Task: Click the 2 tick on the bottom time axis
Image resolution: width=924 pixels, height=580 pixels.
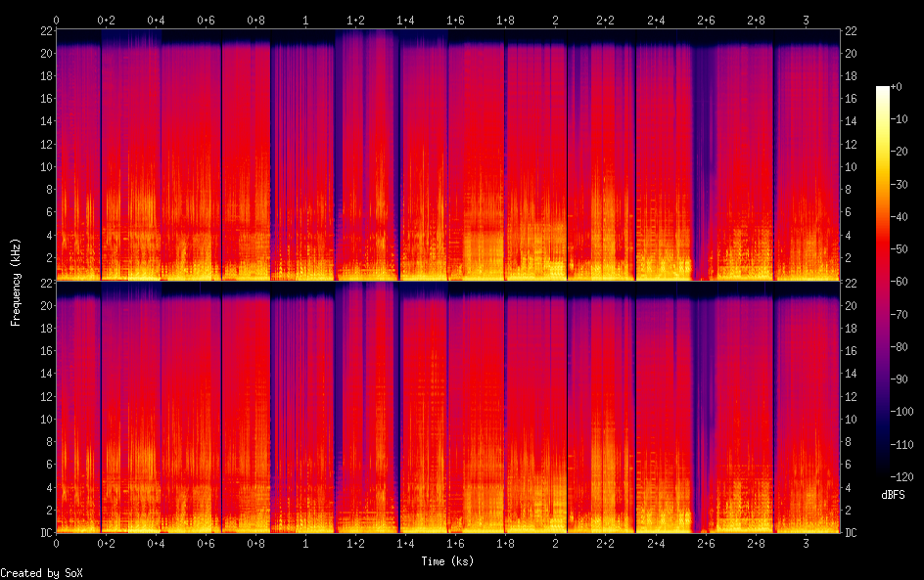Action: [x=556, y=542]
